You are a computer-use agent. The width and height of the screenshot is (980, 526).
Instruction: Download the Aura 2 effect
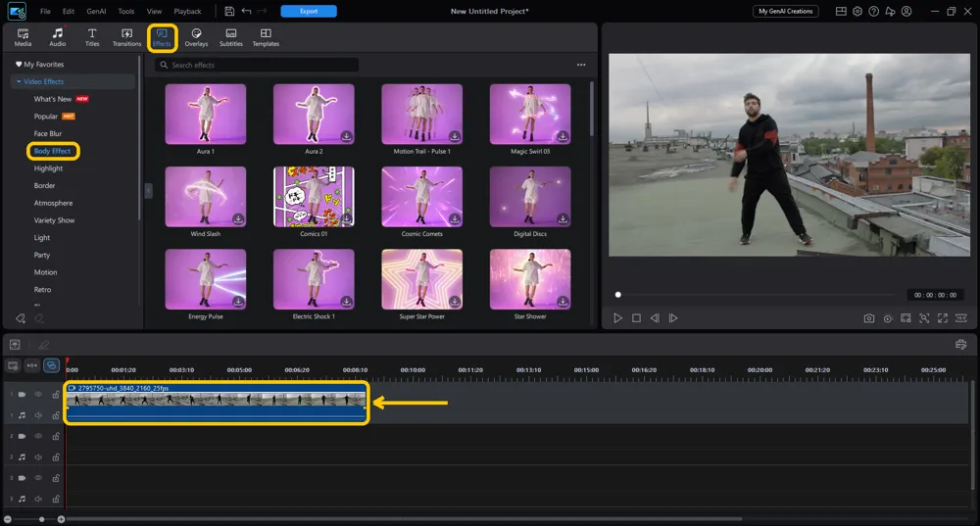click(346, 136)
